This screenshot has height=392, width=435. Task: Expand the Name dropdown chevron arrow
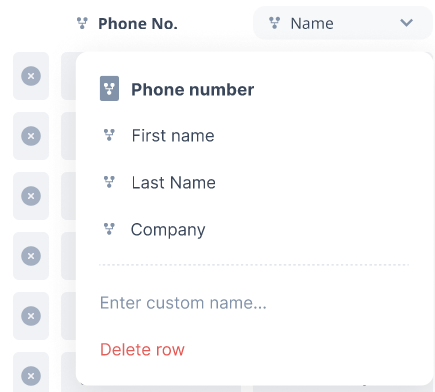point(406,23)
